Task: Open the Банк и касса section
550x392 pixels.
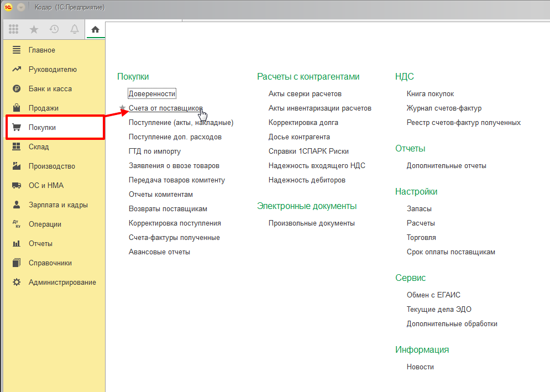Action: pos(50,88)
